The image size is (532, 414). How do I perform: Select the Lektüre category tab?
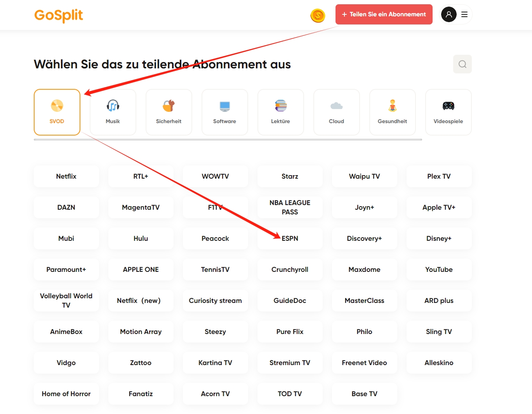(281, 112)
